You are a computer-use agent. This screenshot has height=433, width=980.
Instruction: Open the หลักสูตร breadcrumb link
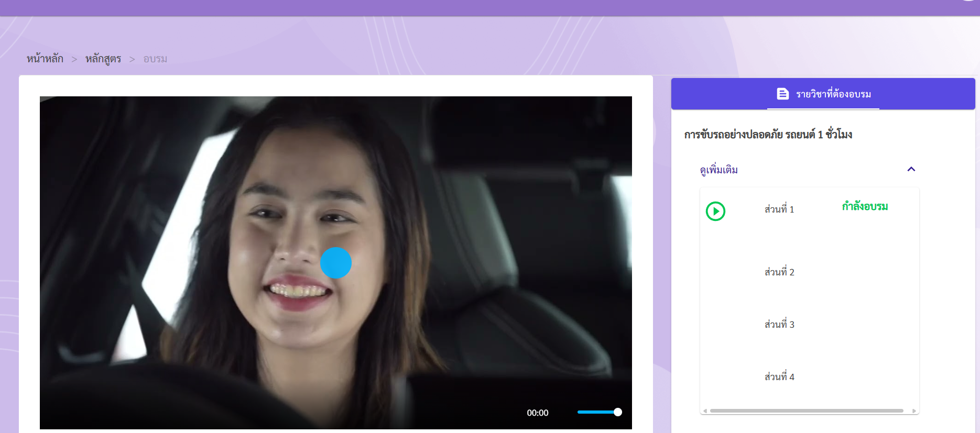coord(103,59)
